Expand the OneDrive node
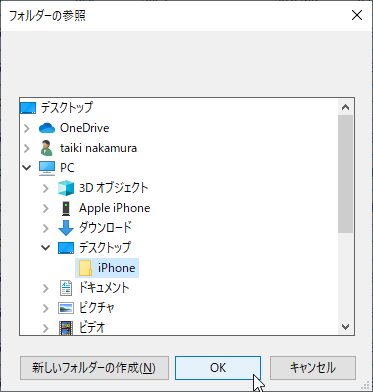This screenshot has width=373, height=392. click(x=27, y=128)
